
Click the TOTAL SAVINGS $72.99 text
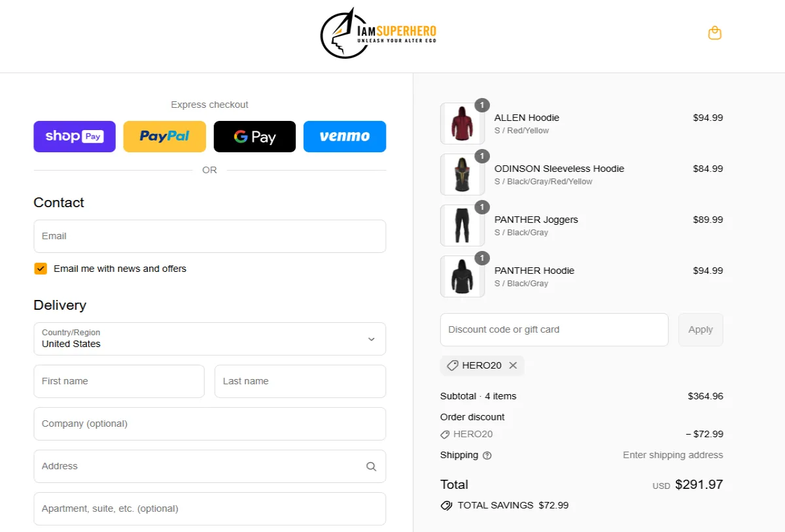point(513,505)
